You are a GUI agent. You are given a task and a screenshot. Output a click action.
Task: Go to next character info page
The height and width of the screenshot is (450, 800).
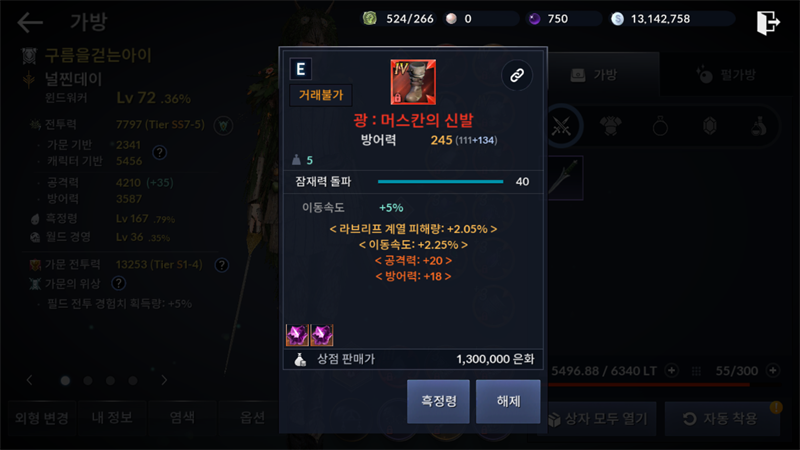(164, 380)
